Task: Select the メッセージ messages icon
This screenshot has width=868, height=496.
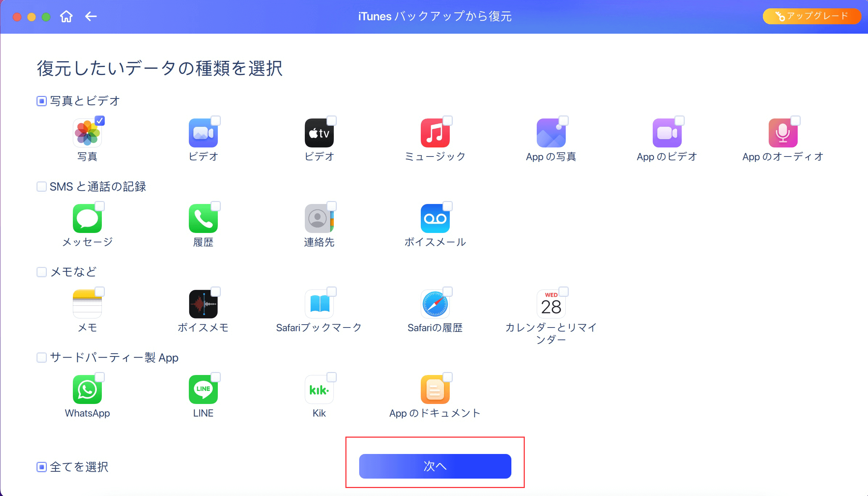Action: pos(87,218)
